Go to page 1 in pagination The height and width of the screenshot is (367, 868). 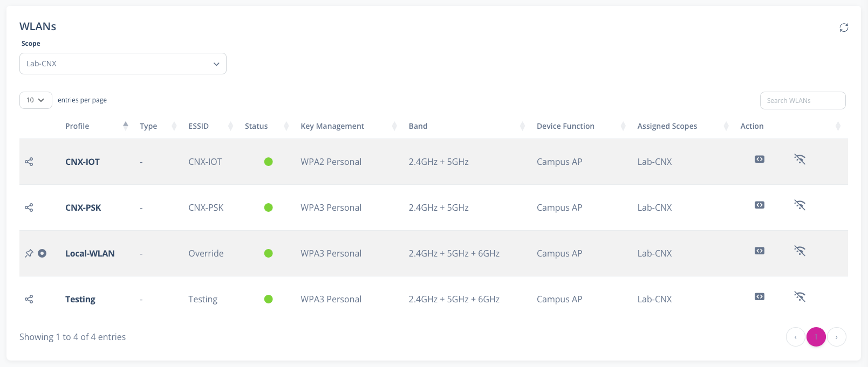[x=816, y=337]
